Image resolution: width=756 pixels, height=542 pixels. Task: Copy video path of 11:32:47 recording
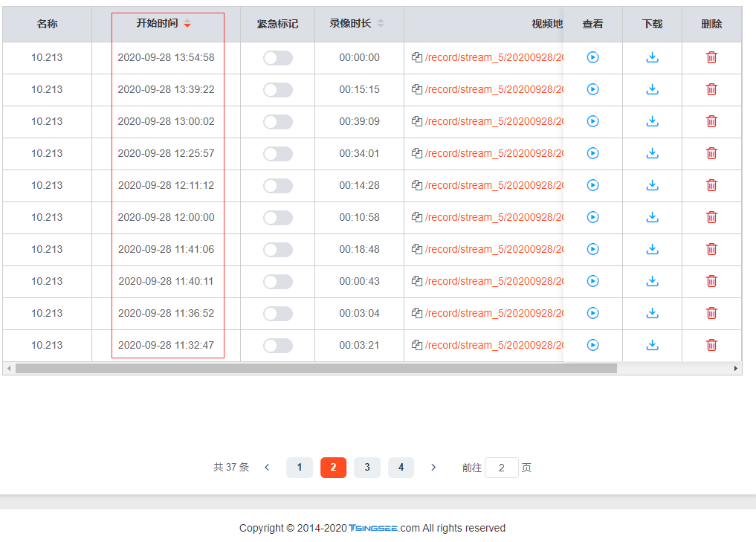(x=417, y=345)
